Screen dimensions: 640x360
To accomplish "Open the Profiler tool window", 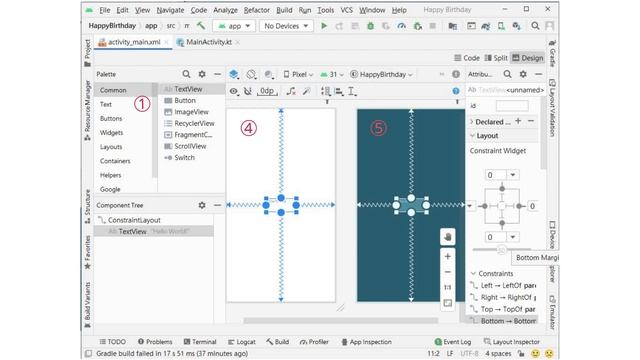I will pyautogui.click(x=314, y=342).
